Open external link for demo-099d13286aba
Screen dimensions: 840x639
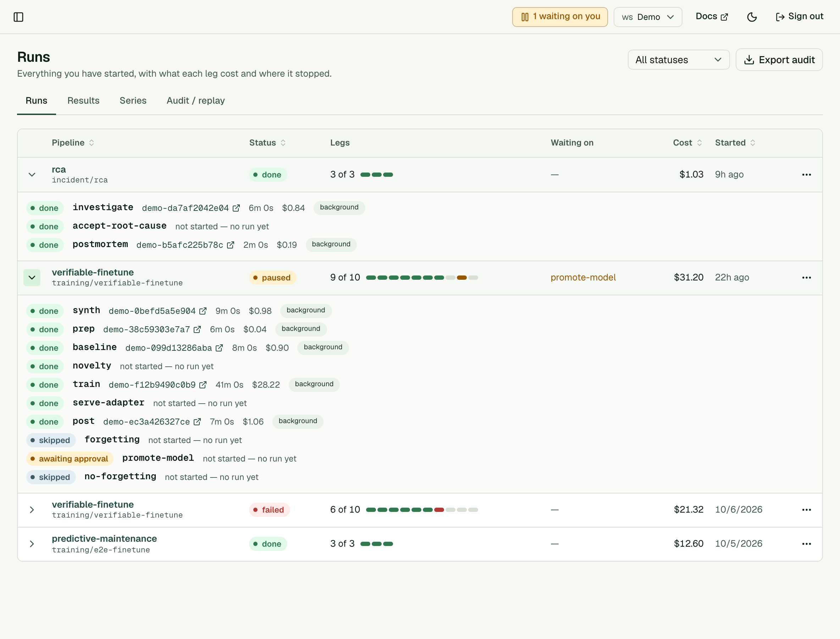(219, 348)
